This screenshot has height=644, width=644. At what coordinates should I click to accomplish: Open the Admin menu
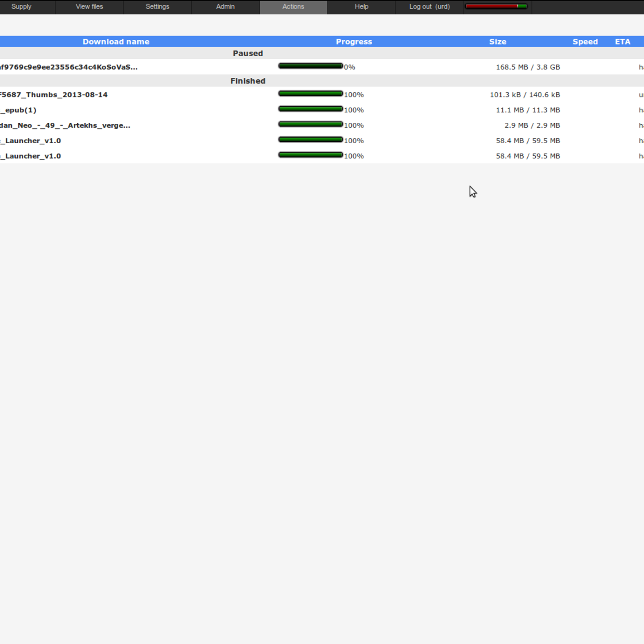click(225, 7)
